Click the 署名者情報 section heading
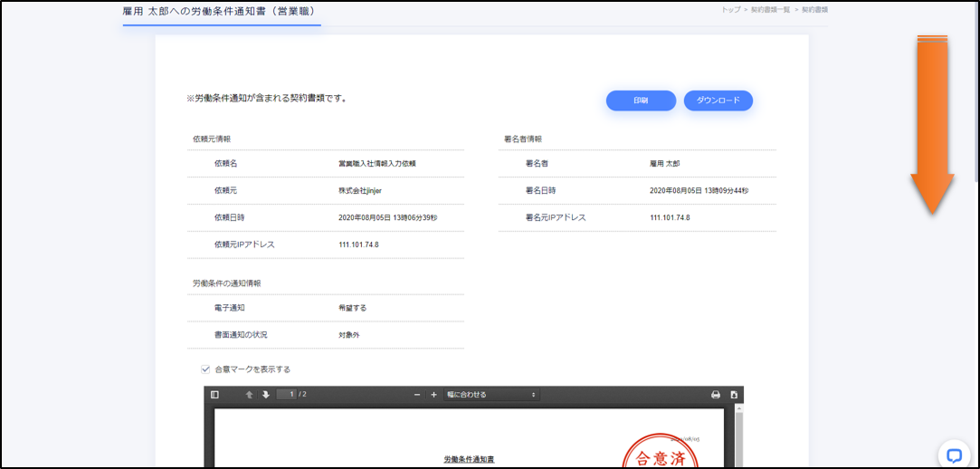 click(522, 139)
